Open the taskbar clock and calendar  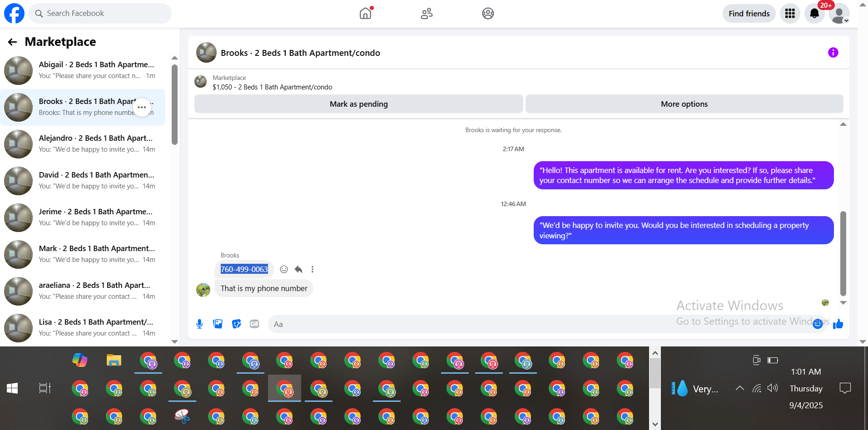pos(806,388)
